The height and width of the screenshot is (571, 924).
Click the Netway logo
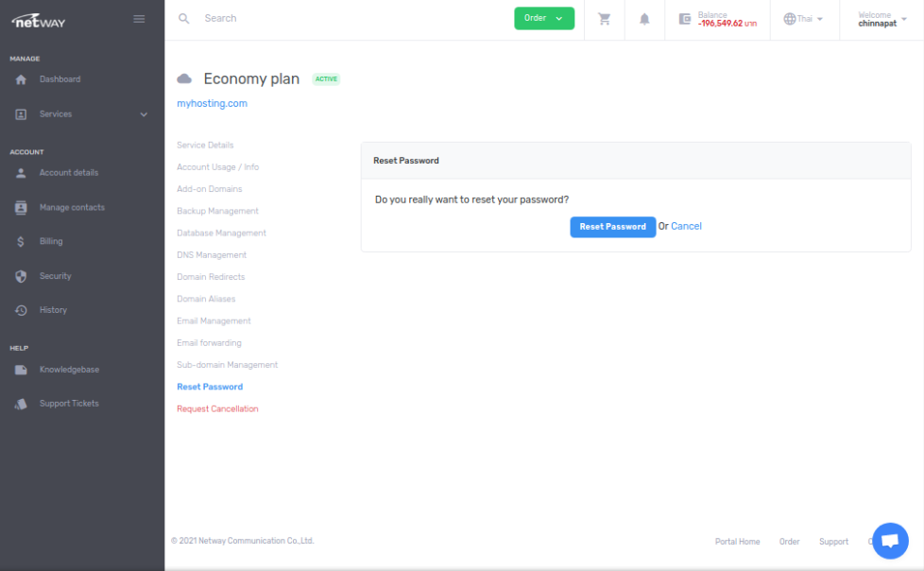click(39, 20)
